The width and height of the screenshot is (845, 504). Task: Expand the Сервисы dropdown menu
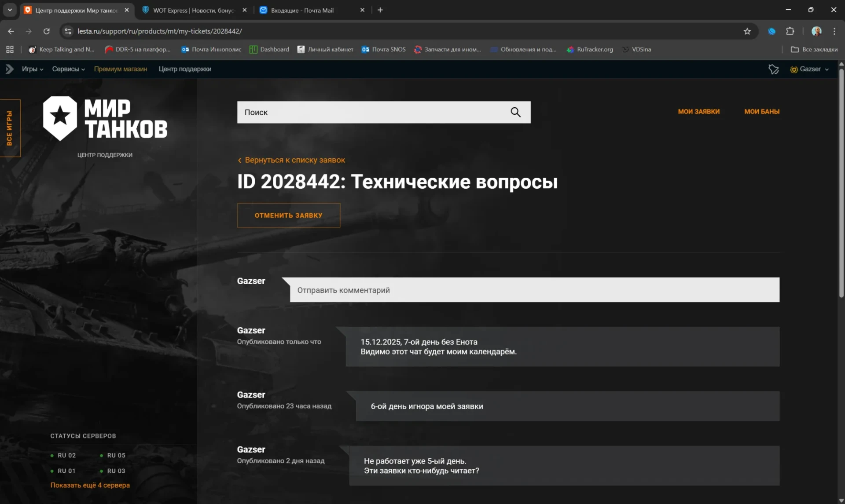click(x=68, y=69)
